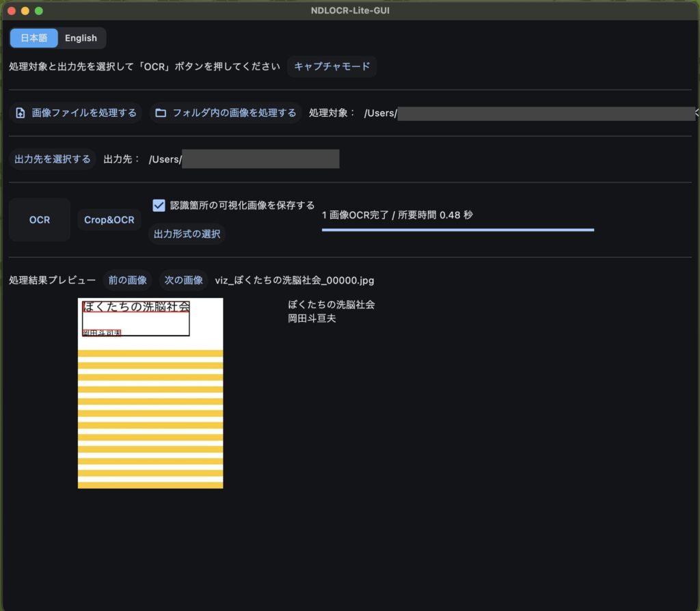Click the image file icon beside 画像ファイルを処理する
Viewport: 700px width, 611px height.
click(20, 113)
